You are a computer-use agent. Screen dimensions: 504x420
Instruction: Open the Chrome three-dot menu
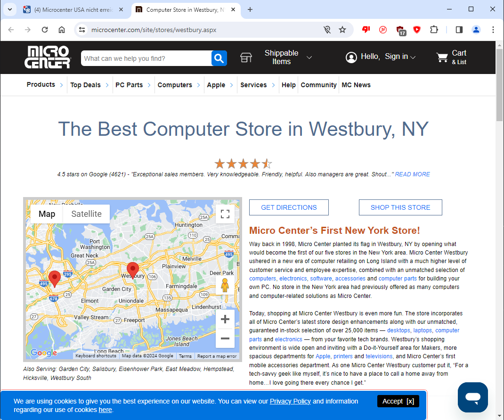coord(493,30)
